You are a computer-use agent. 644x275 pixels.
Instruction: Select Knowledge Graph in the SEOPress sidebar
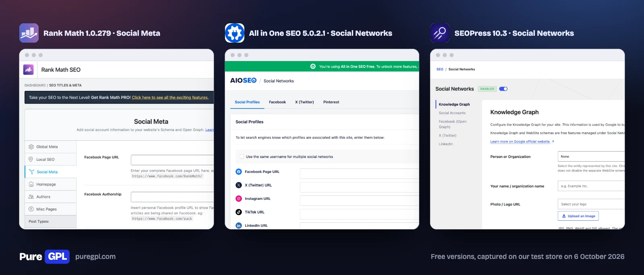coord(454,105)
